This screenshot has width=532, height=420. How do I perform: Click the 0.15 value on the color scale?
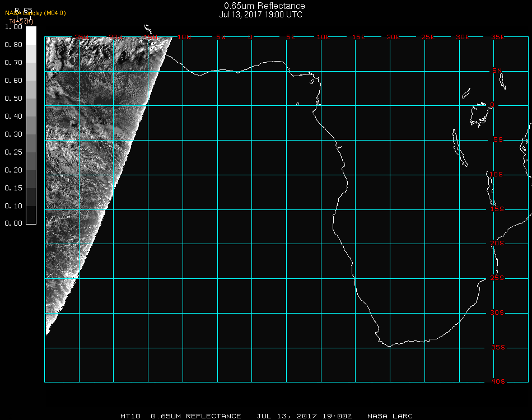coord(13,188)
